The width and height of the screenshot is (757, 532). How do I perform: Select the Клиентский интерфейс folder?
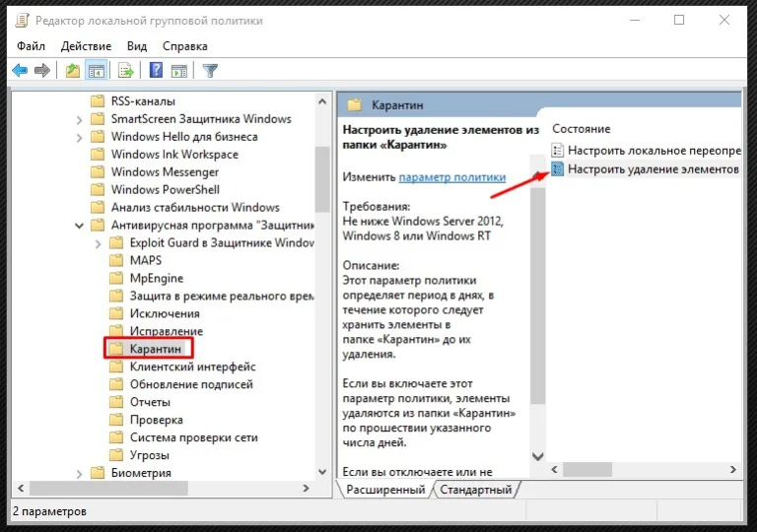192,366
